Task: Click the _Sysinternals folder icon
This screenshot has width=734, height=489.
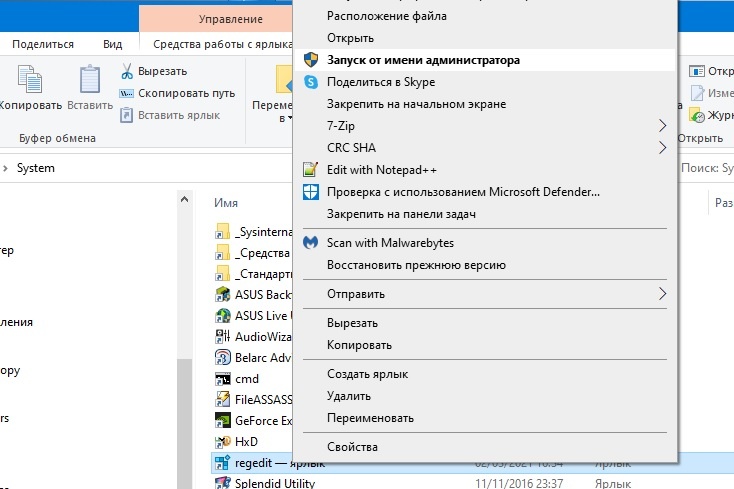Action: (222, 232)
